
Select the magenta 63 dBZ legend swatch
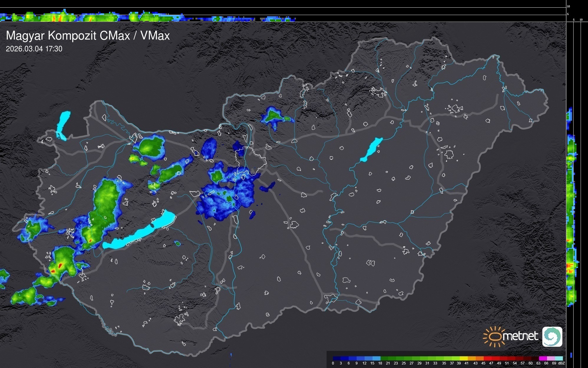542,358
